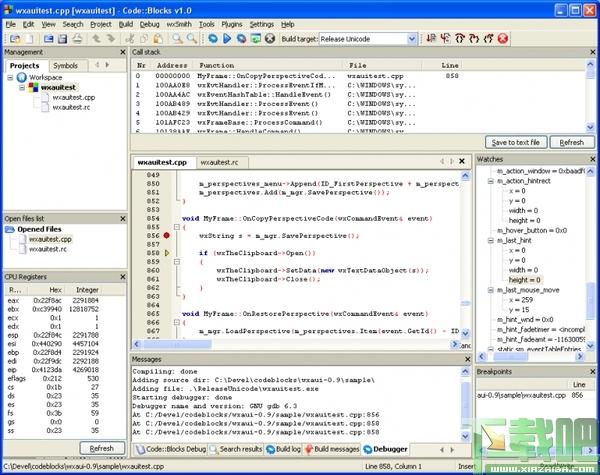The height and width of the screenshot is (475, 600).
Task: Select the Watches horizontal scrollbar thumb
Action: coord(510,356)
